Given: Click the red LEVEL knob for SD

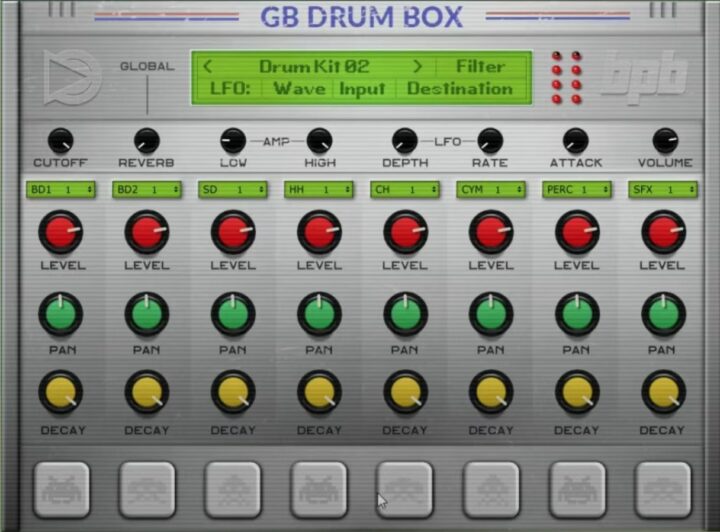Looking at the screenshot, I should coord(233,232).
